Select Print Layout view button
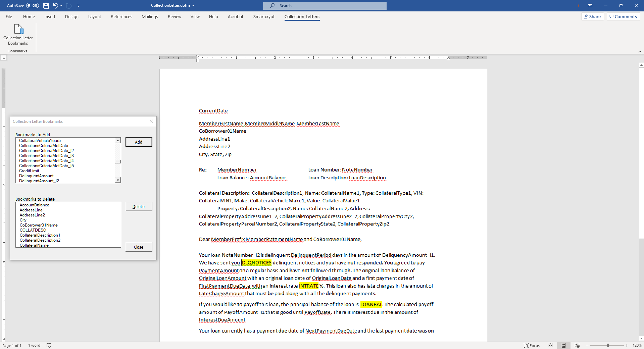 (563, 345)
